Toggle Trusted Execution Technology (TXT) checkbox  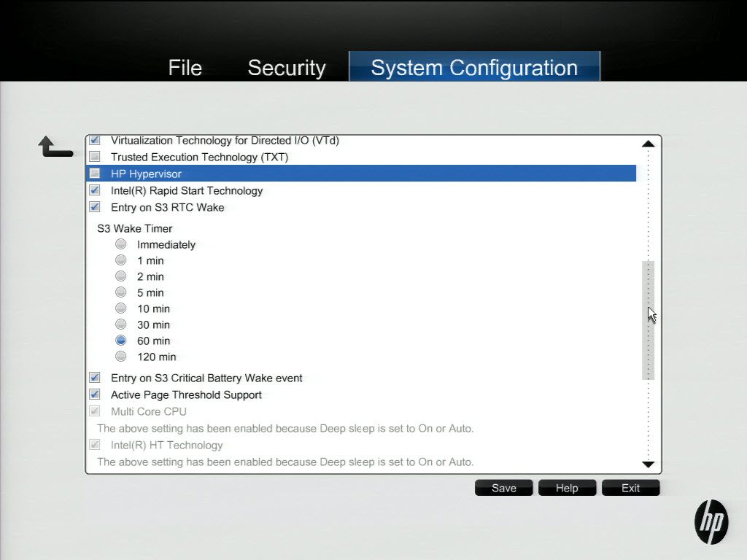click(x=95, y=157)
